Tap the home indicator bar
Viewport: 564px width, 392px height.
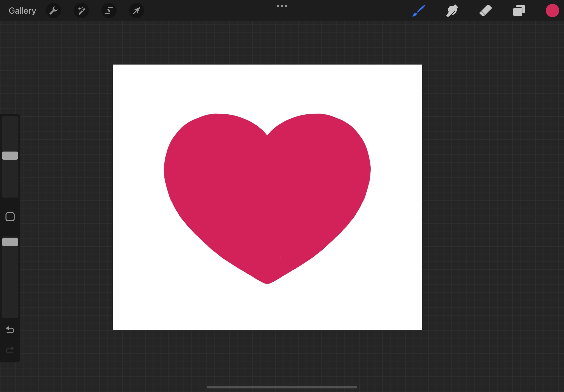tap(282, 387)
